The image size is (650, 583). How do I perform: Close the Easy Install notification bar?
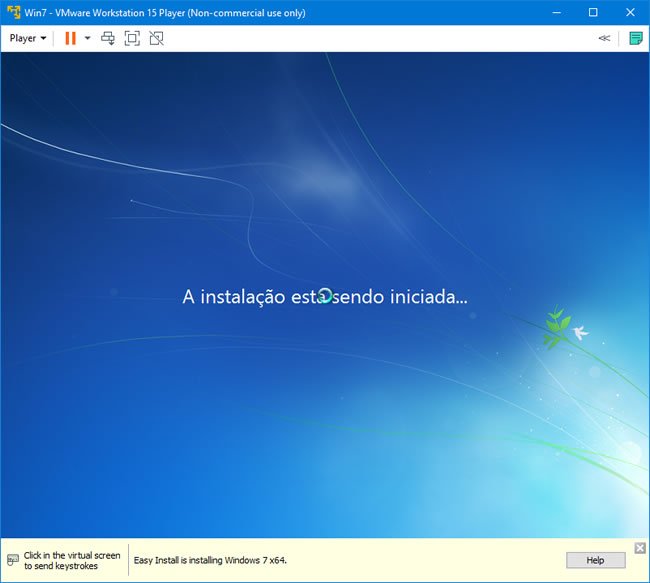click(x=640, y=548)
